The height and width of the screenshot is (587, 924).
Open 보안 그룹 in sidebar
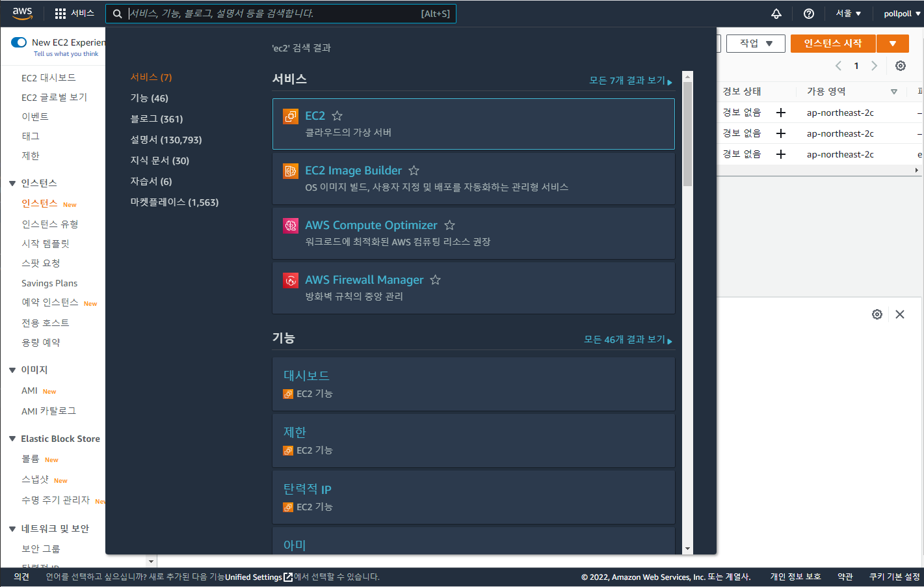[41, 549]
